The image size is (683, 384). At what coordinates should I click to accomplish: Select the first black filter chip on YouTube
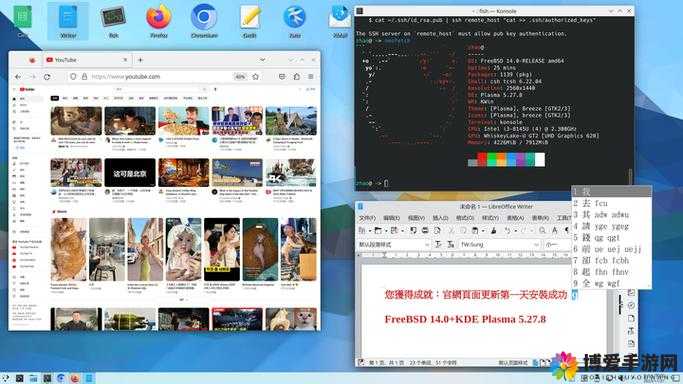coord(54,98)
